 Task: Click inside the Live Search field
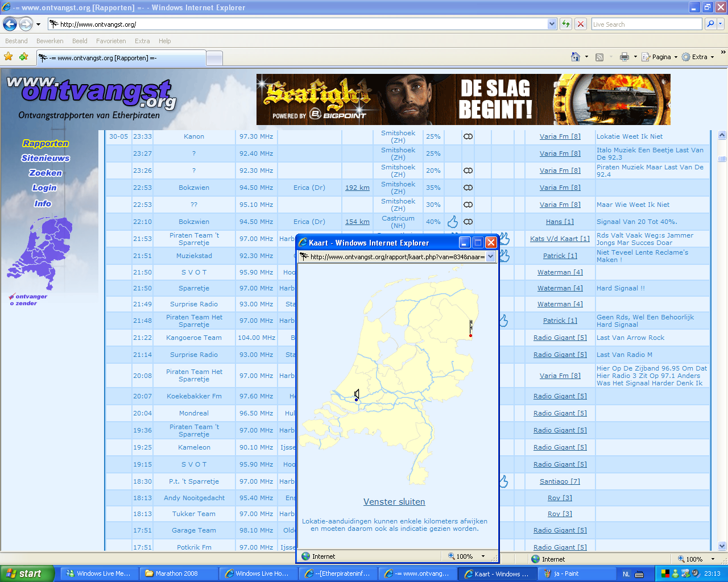point(646,24)
